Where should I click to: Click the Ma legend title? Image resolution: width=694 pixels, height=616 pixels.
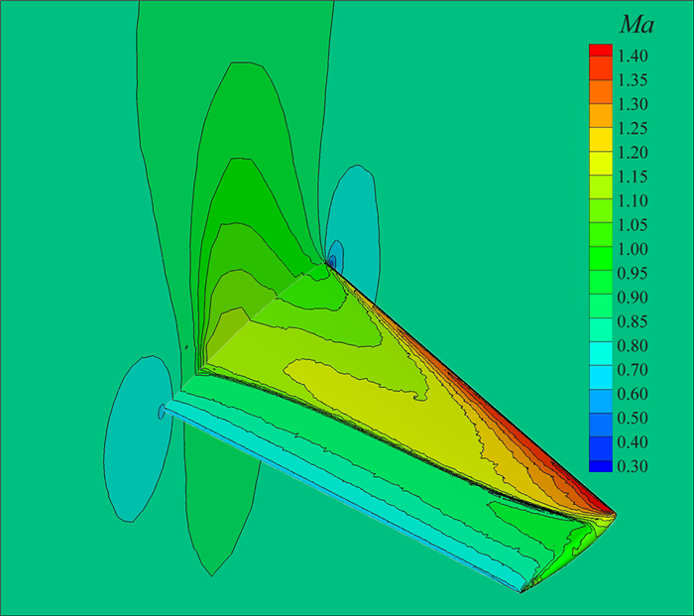634,24
